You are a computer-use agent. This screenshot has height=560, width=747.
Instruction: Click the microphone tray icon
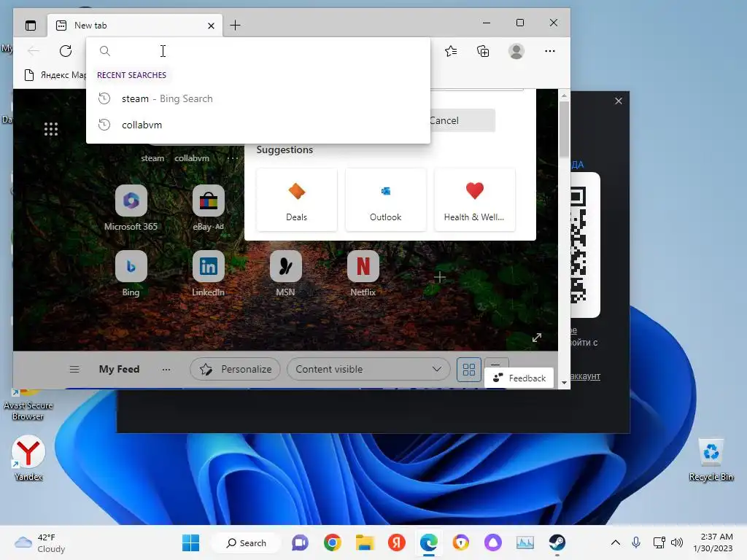coord(636,542)
